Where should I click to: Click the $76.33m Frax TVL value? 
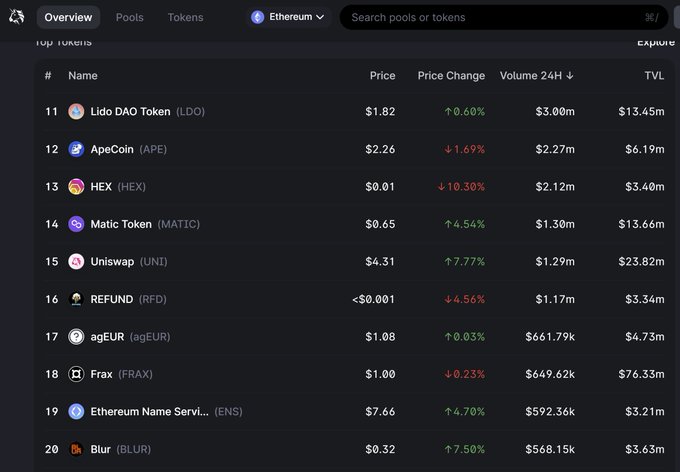pos(641,374)
